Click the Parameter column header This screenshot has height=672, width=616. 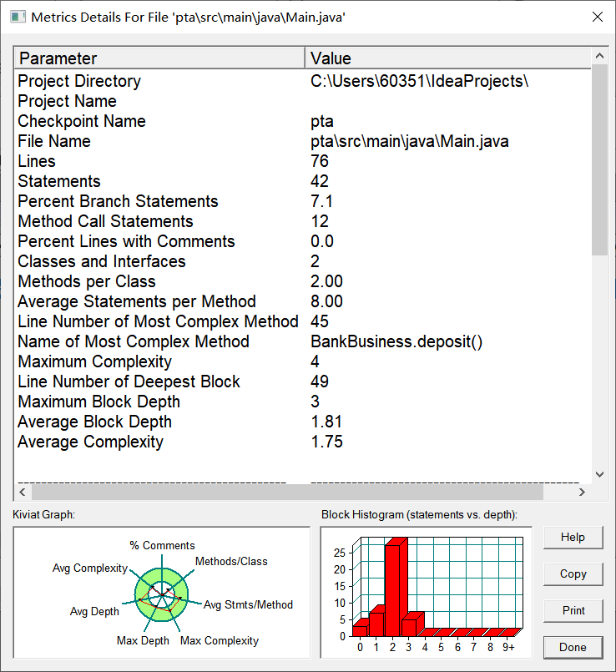point(159,58)
